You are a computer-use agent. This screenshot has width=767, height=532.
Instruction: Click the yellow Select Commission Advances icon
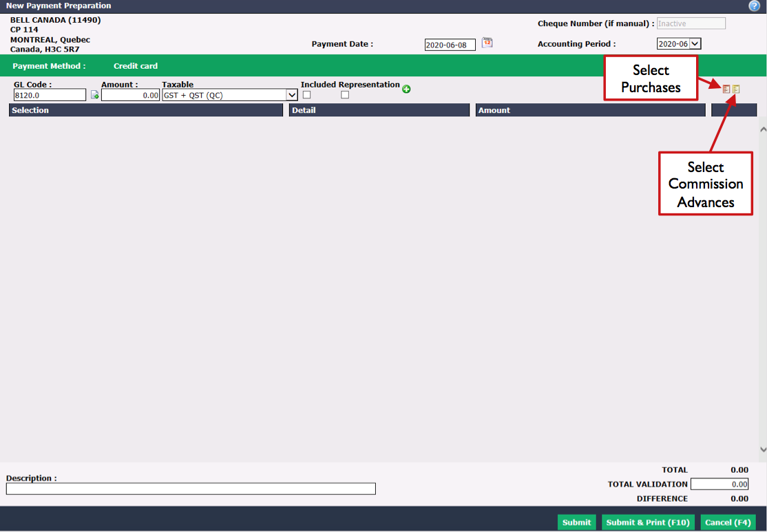click(736, 89)
